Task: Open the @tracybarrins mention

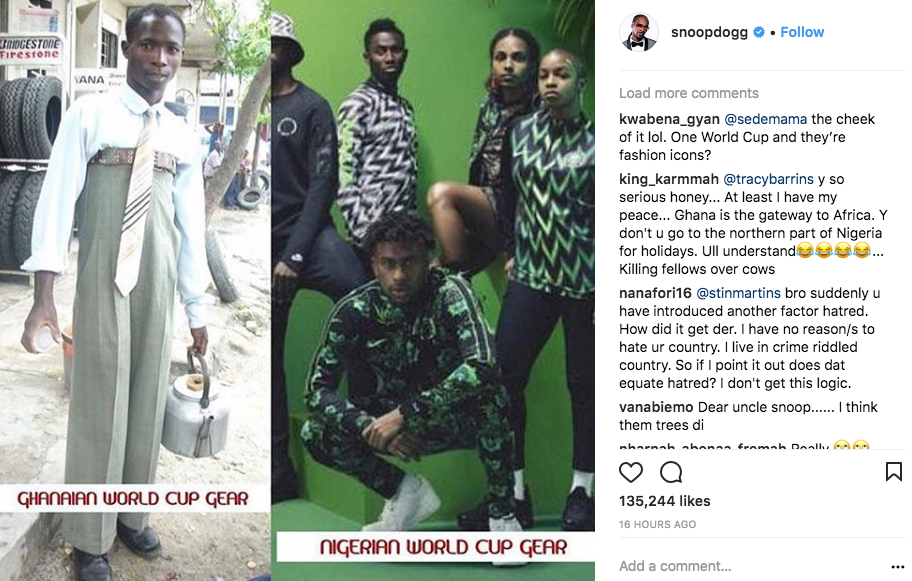Action: (x=768, y=179)
